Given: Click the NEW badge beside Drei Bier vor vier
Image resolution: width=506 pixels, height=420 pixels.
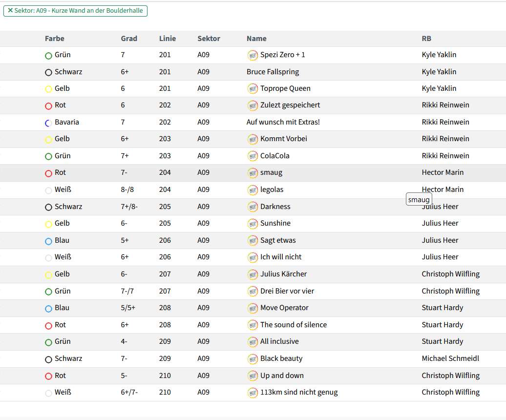Looking at the screenshot, I should pyautogui.click(x=253, y=291).
